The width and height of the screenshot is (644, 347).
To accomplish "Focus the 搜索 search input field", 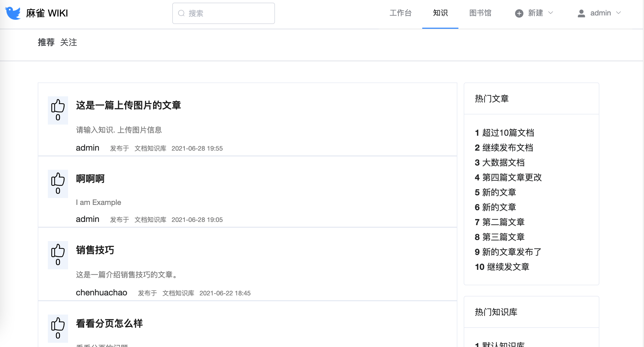I will click(x=229, y=13).
